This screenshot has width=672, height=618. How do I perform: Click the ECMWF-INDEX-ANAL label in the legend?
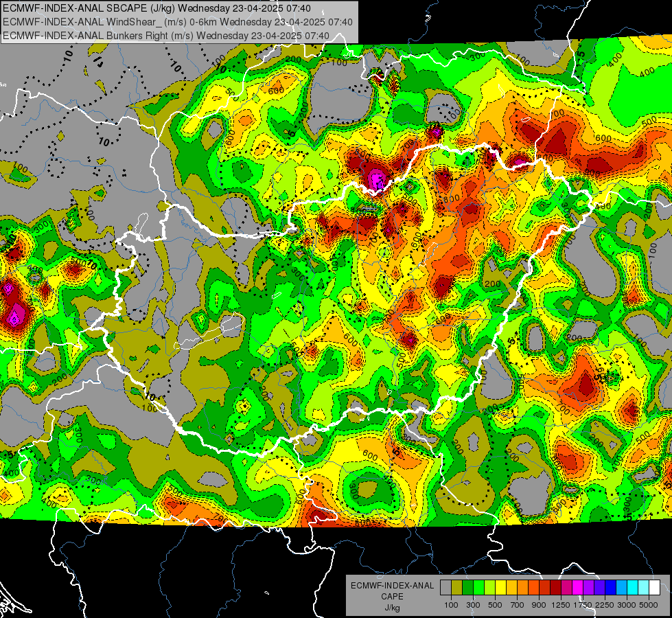click(x=392, y=586)
